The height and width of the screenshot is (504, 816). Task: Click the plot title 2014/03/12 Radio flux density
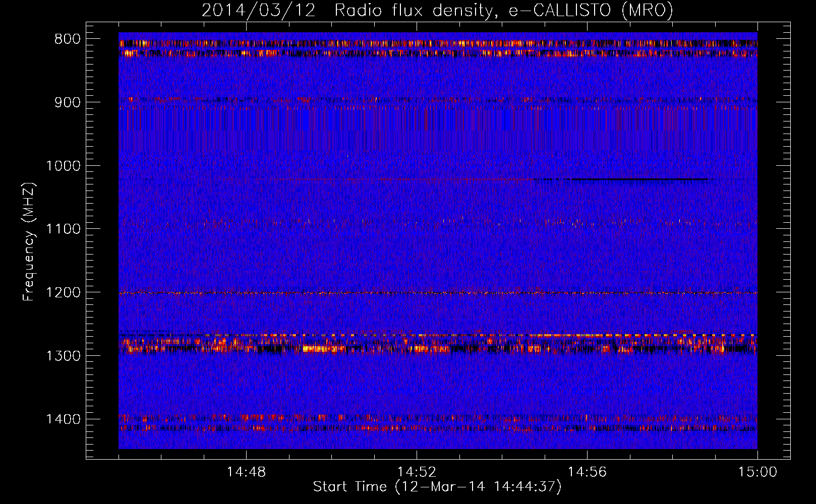tap(437, 10)
